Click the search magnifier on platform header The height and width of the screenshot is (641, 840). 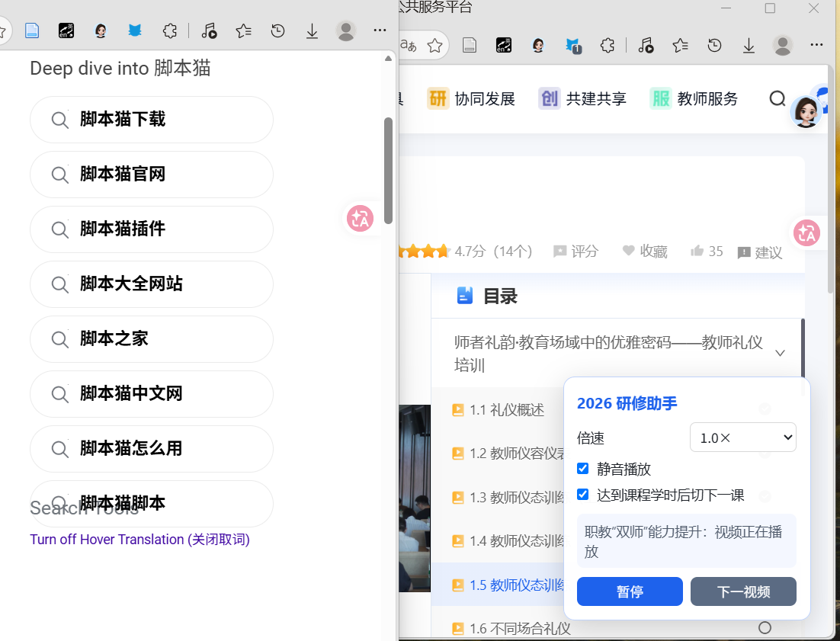tap(777, 98)
